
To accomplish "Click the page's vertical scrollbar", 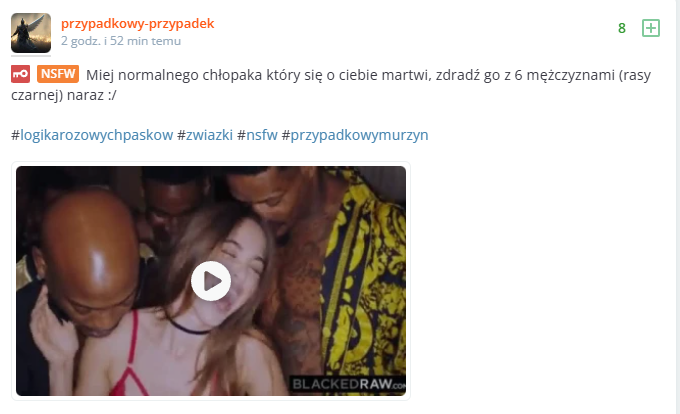I will pos(678,207).
